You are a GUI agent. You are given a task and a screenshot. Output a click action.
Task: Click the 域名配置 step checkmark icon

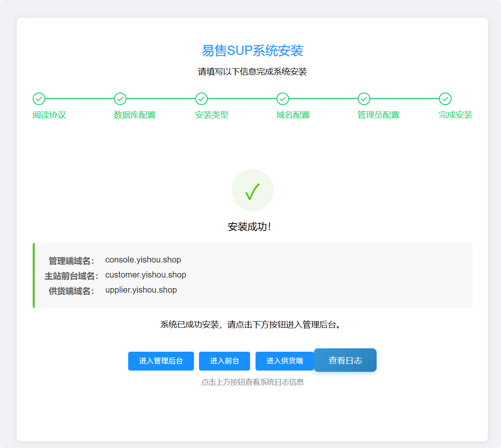pos(282,99)
